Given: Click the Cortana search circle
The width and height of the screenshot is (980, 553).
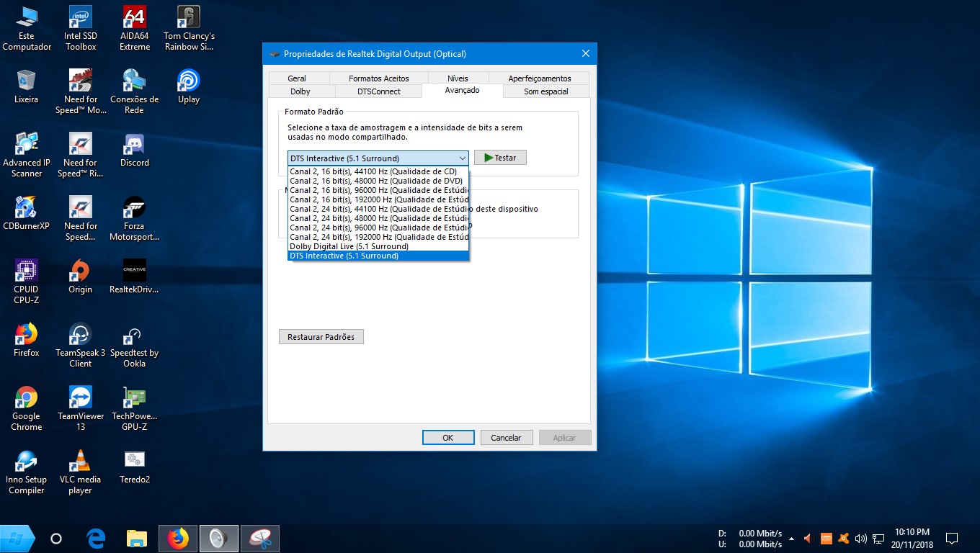Looking at the screenshot, I should tap(55, 539).
